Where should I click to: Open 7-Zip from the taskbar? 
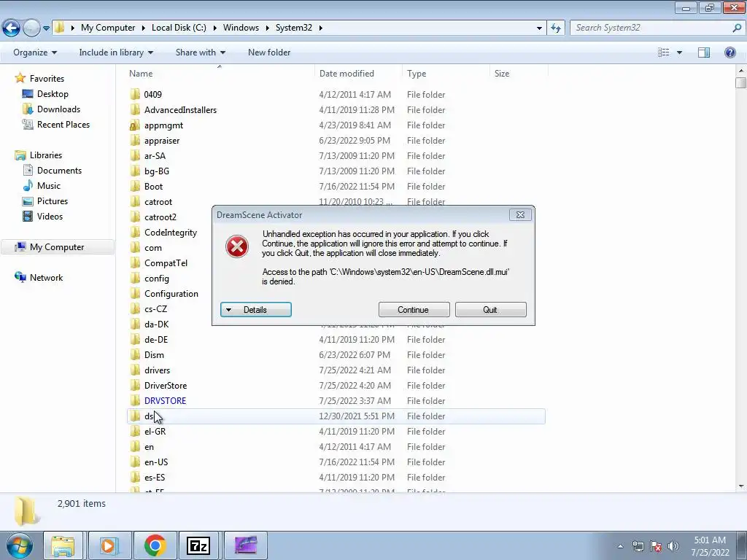(198, 545)
